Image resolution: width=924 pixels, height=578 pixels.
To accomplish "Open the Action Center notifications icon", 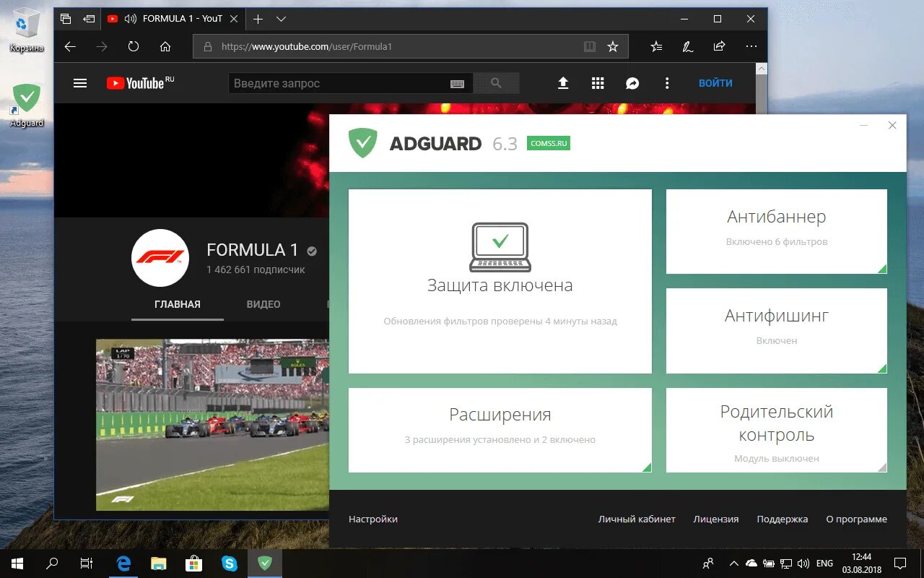I will pos(900,564).
